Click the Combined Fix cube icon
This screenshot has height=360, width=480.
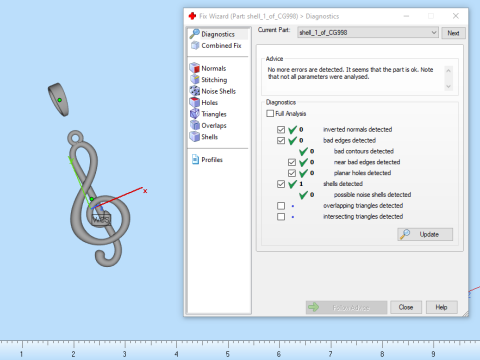tap(195, 45)
